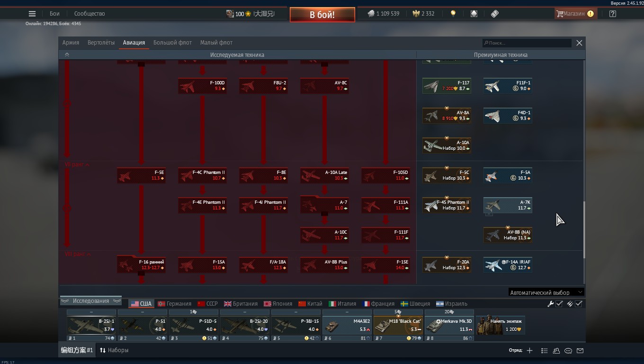644x364 pixels.
Task: Select the Китай nation tab
Action: click(310, 304)
